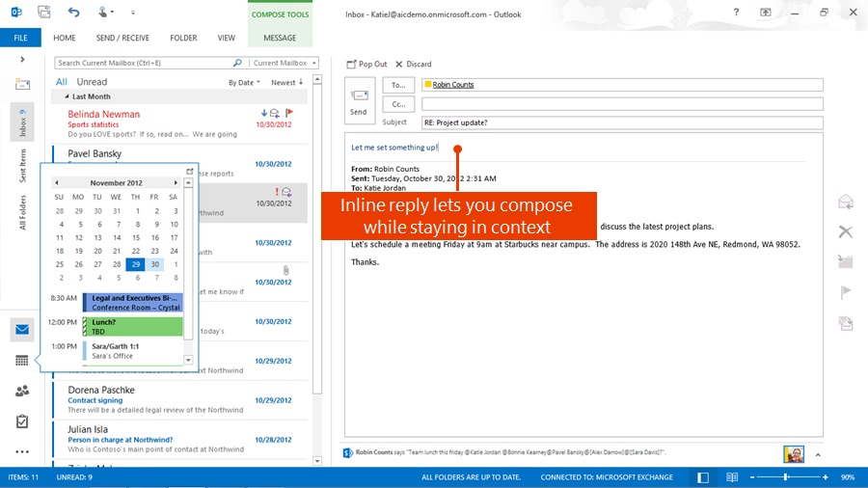Select the All messages filter

coord(62,82)
